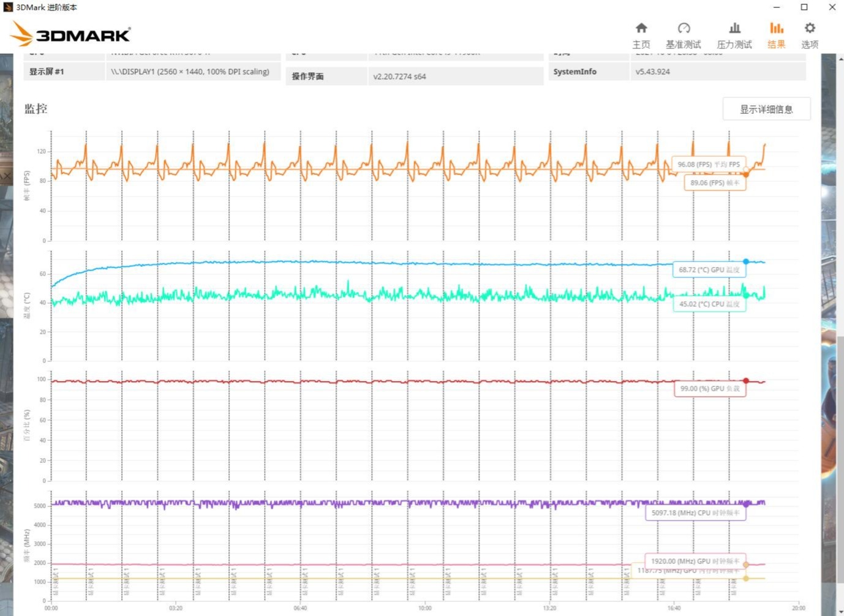Click the blue GPU temperature marker dot
Screen dimensions: 844x616
[x=746, y=261]
